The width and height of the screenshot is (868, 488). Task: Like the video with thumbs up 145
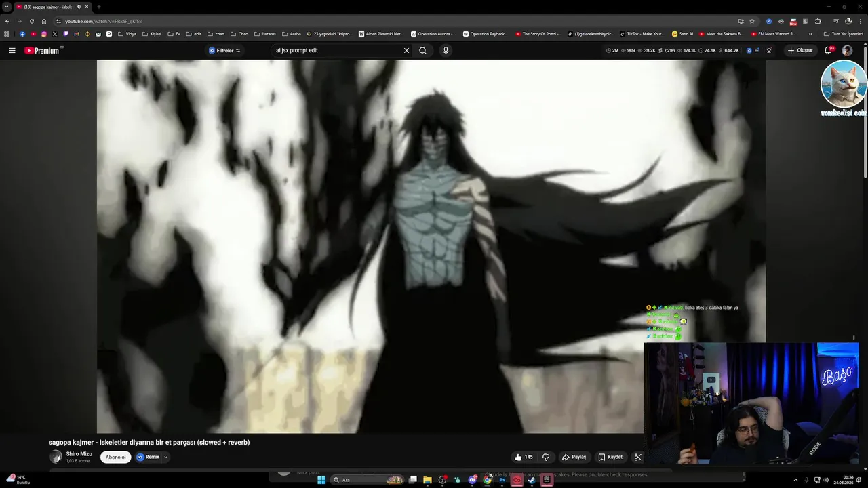[523, 457]
